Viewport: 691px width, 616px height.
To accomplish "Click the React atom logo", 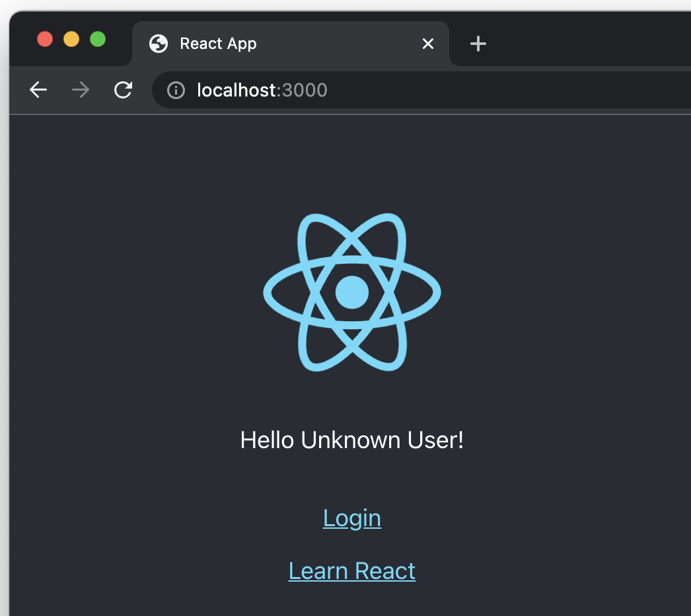I will [351, 292].
